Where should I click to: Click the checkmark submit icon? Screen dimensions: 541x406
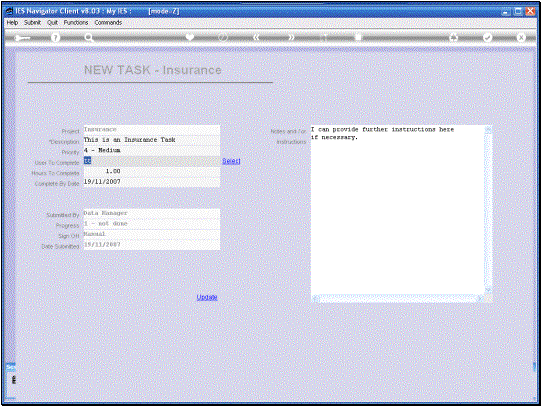click(487, 37)
